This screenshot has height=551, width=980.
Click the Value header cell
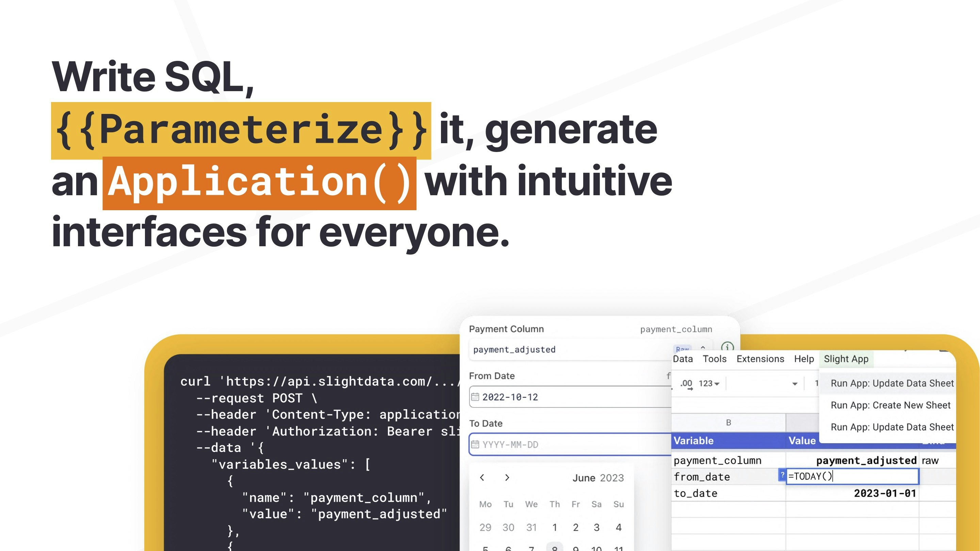[802, 441]
